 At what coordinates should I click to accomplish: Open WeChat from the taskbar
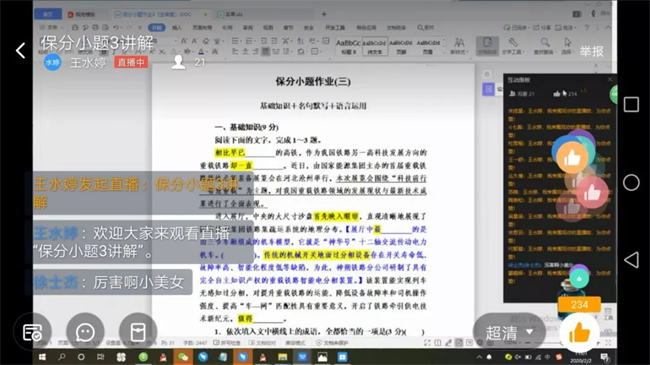coord(183,357)
